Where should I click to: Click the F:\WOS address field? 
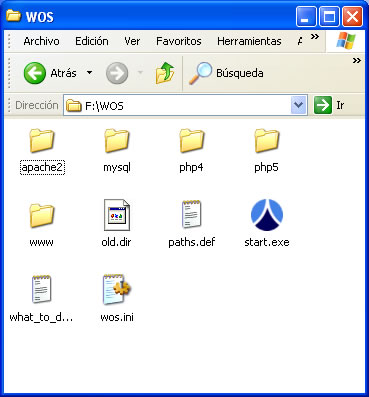pos(185,106)
